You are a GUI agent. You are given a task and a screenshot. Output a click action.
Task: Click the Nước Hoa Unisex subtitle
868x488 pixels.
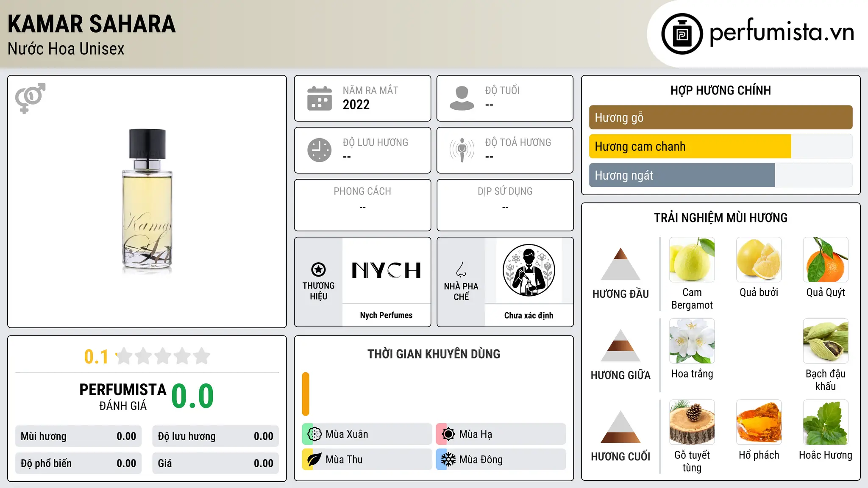66,49
